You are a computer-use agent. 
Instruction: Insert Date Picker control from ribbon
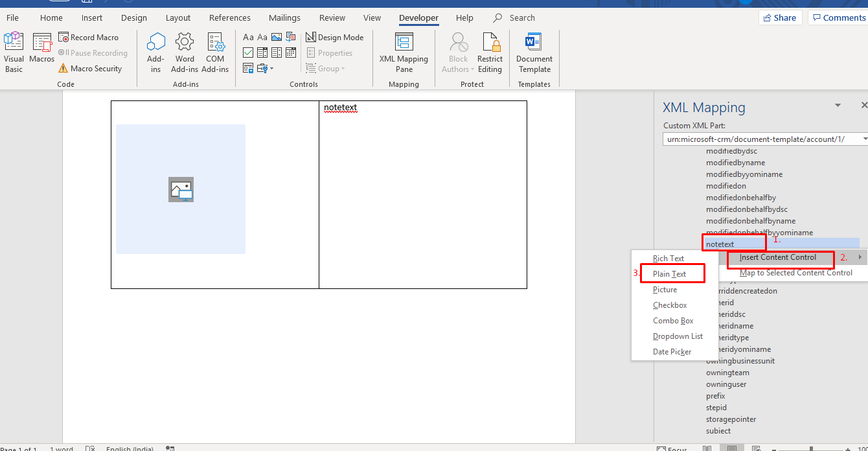[x=291, y=53]
